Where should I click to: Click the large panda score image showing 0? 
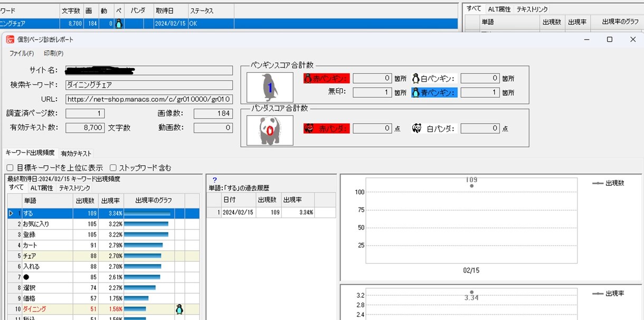(270, 130)
